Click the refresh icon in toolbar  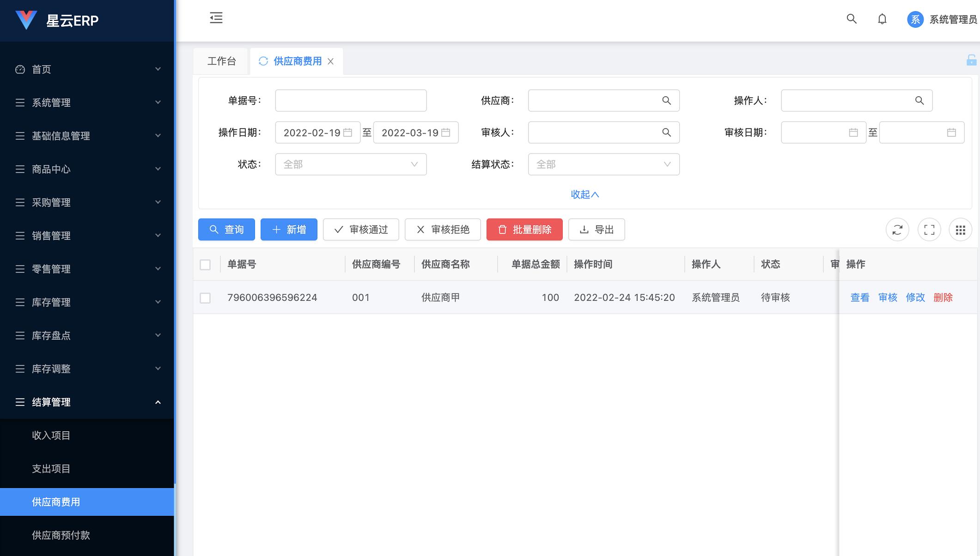pyautogui.click(x=898, y=230)
